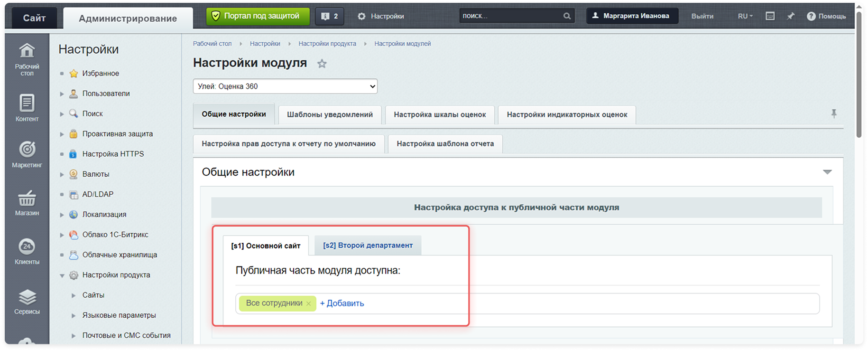Open the Контент sidebar section

pos(27,104)
